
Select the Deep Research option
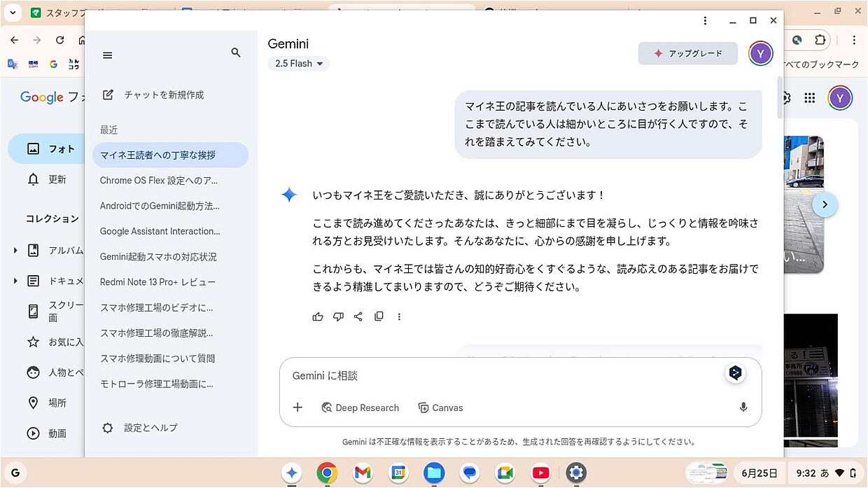(360, 407)
